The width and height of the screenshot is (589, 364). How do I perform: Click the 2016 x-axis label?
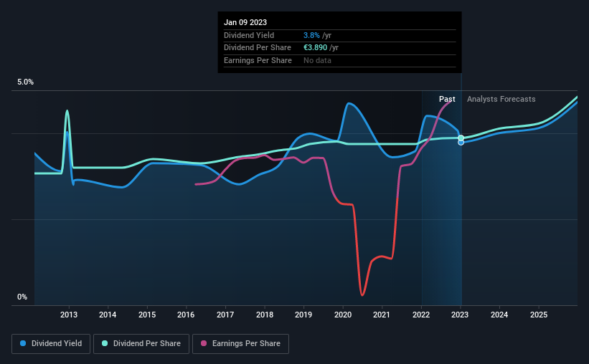tap(186, 315)
